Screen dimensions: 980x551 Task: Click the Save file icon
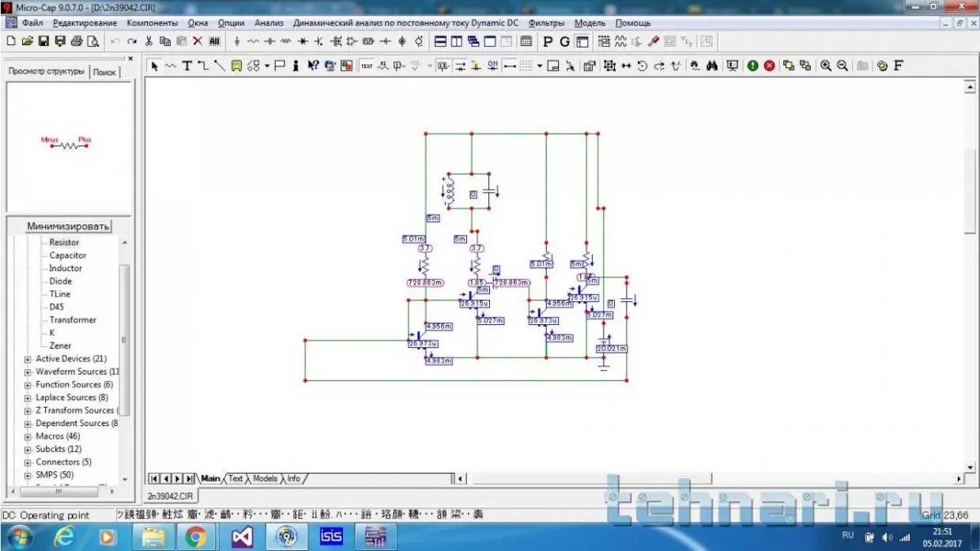tap(43, 41)
